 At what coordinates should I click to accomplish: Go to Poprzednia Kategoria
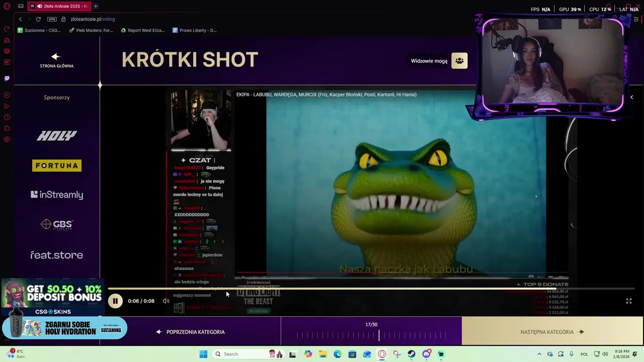pos(191,332)
